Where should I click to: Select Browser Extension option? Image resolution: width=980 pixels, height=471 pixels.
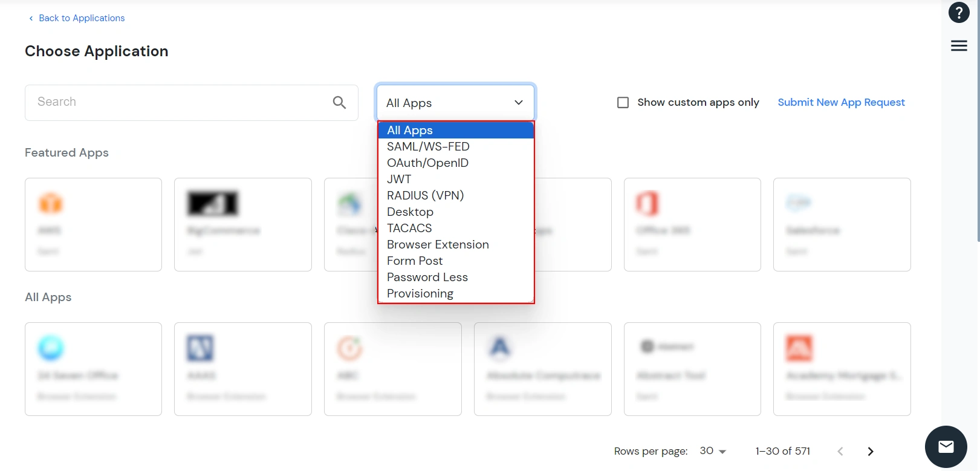[x=456, y=244]
